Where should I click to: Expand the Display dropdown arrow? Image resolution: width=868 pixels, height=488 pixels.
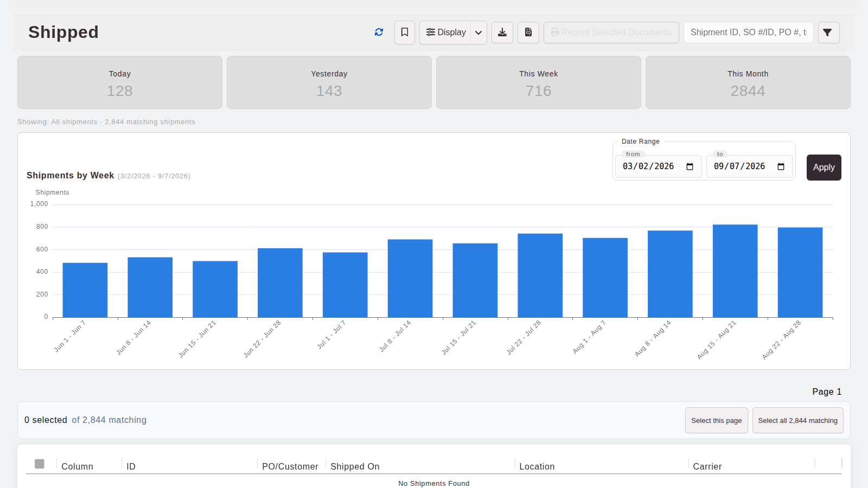click(478, 33)
